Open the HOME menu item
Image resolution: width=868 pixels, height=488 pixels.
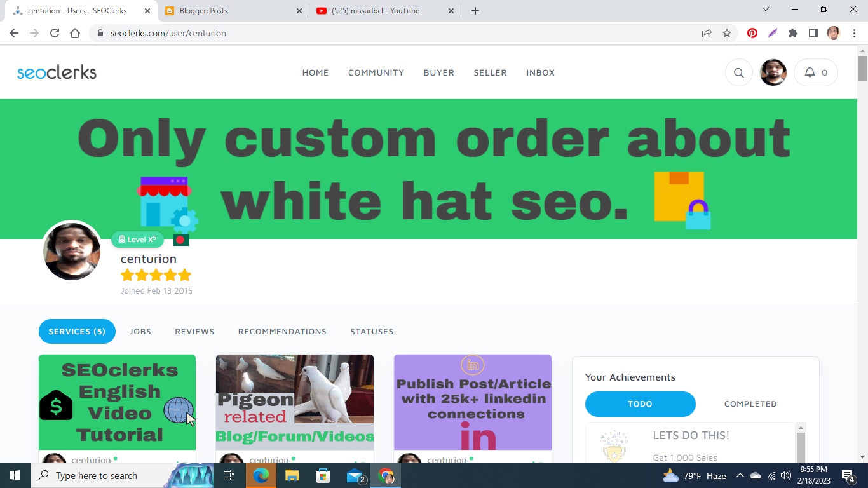coord(315,73)
